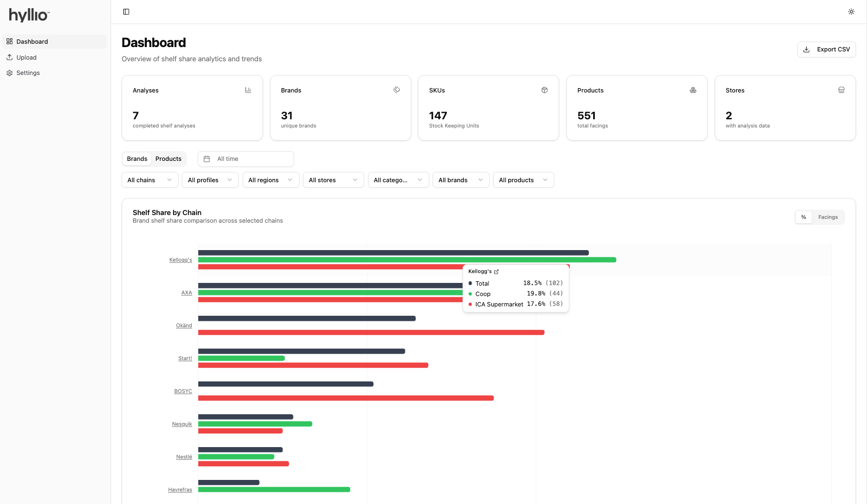Click the Nestlé brand label
This screenshot has height=504, width=867.
point(184,457)
